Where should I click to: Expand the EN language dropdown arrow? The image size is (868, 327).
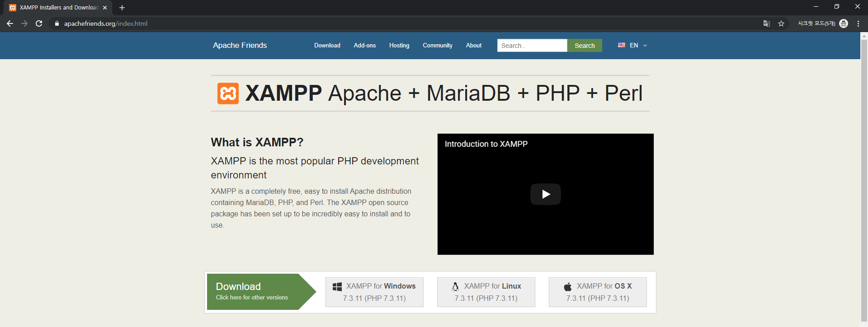tap(645, 46)
